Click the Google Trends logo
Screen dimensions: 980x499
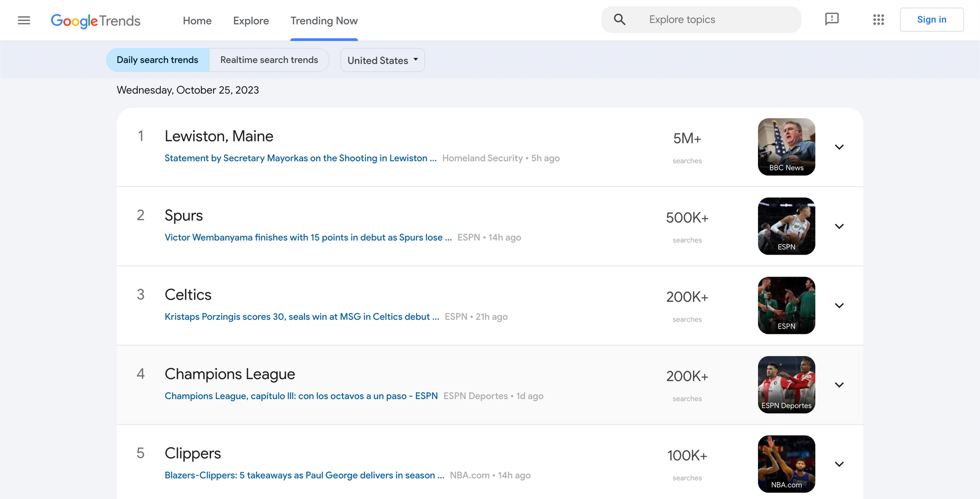pos(96,21)
